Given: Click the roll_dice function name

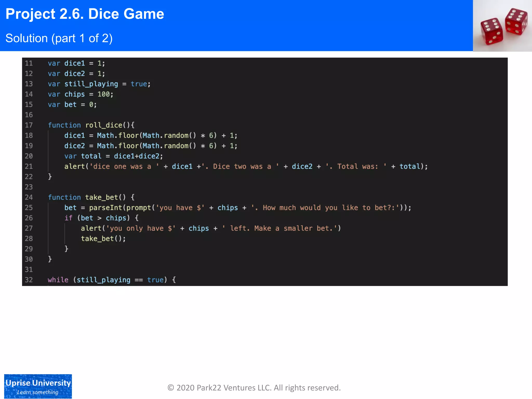Looking at the screenshot, I should pyautogui.click(x=104, y=125).
